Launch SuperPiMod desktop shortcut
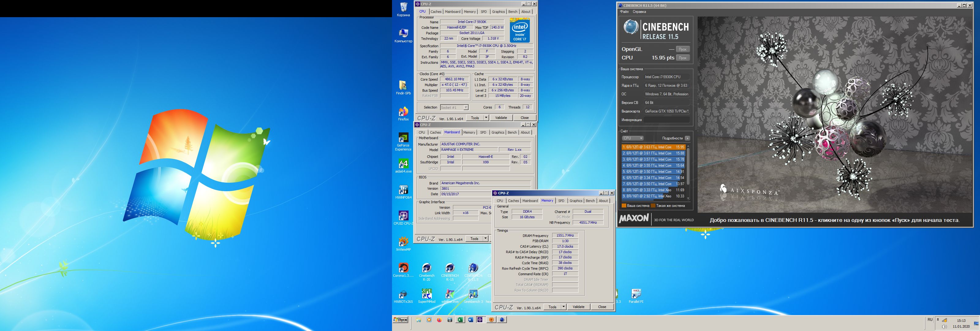The image size is (980, 331). coord(427,296)
